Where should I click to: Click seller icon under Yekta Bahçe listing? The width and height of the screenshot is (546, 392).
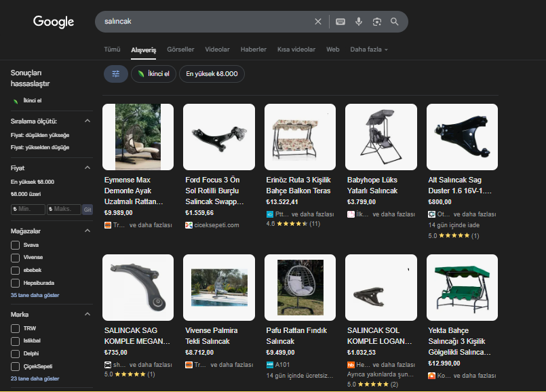click(x=432, y=376)
